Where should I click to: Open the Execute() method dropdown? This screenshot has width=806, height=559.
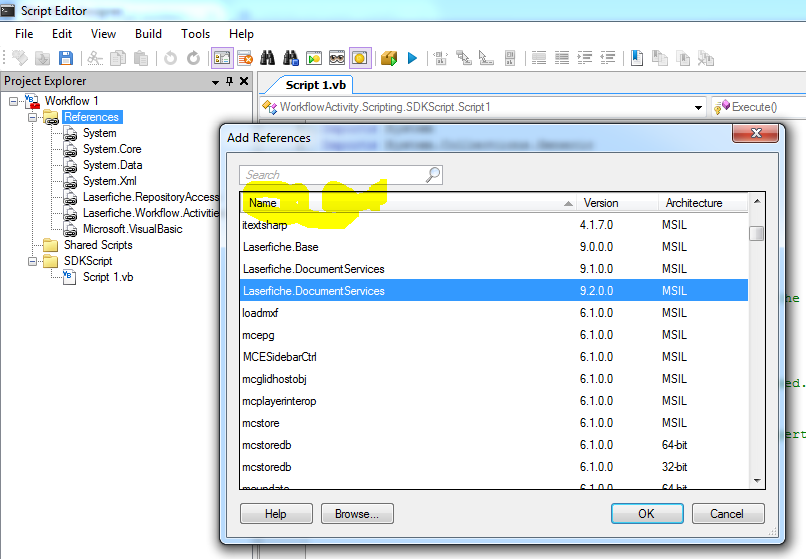[758, 107]
